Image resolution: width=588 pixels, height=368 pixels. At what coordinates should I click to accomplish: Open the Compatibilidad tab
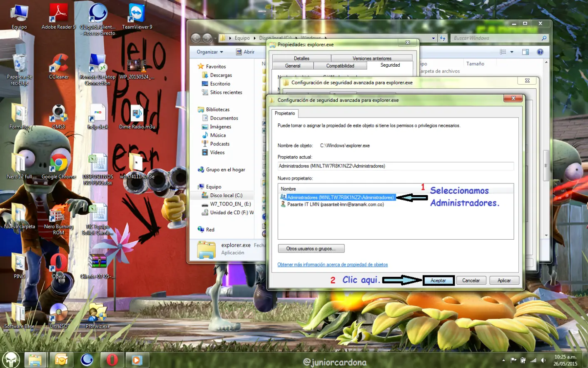(x=340, y=66)
